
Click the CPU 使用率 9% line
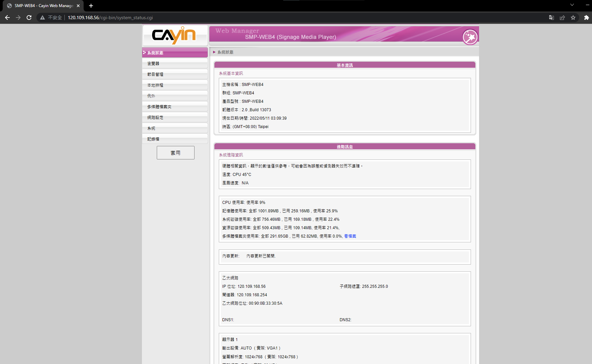(244, 203)
